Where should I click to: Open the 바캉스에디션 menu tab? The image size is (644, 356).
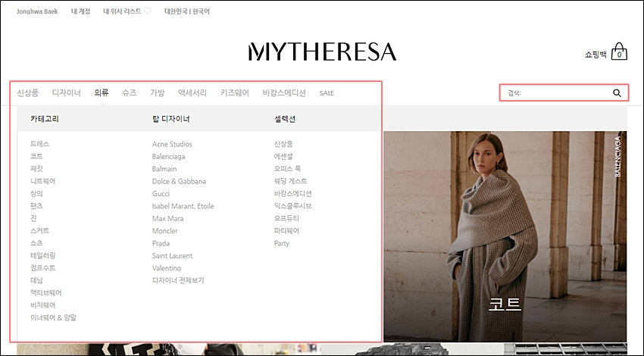coord(284,93)
